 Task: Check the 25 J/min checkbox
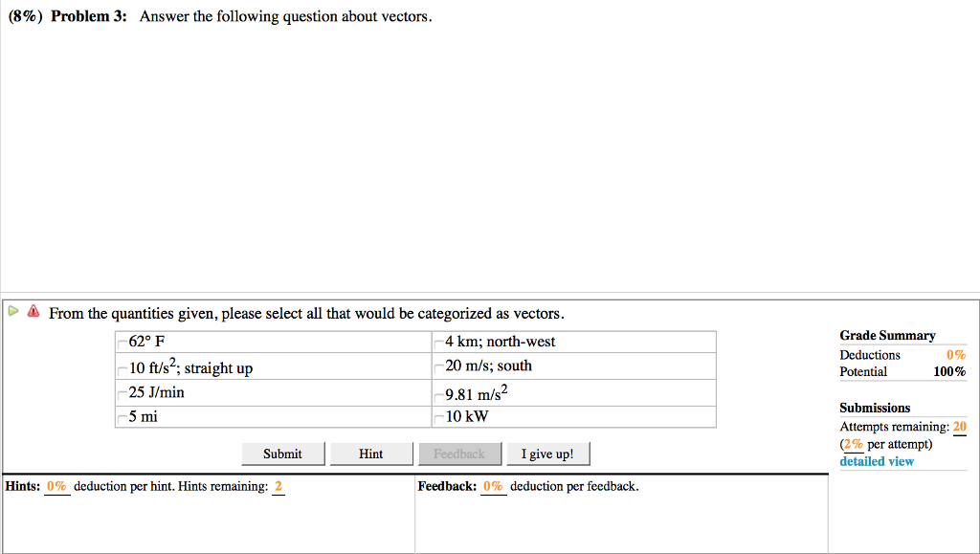(x=122, y=392)
